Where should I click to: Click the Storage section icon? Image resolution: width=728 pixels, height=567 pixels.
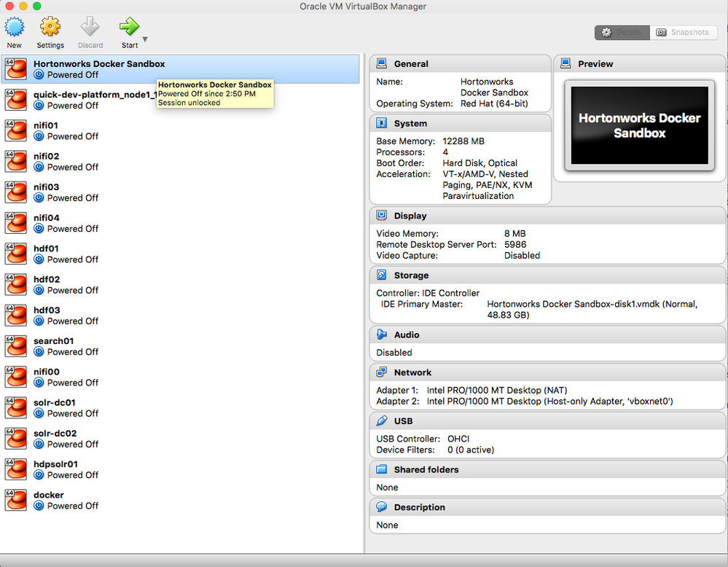[x=380, y=275]
